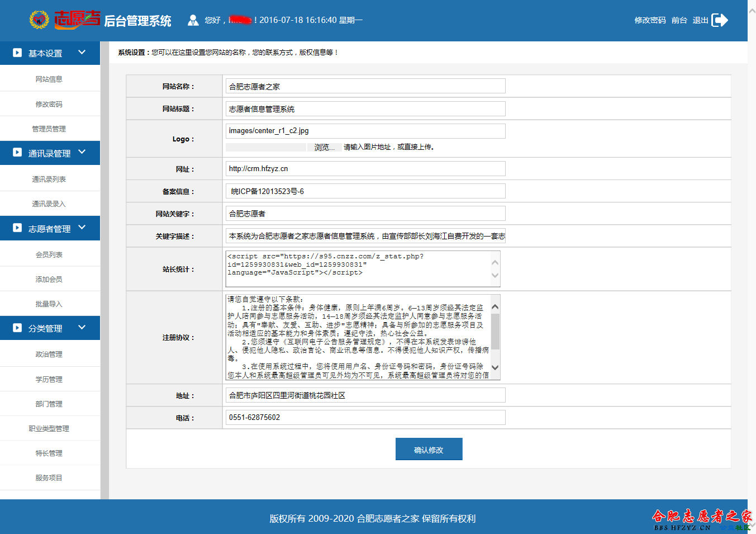This screenshot has height=534, width=756.
Task: Collapse the 分类管理 section chevron
Action: click(x=82, y=327)
